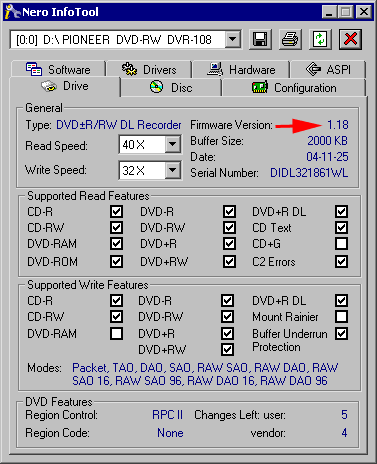
Task: Click the Region Code value None
Action: click(170, 433)
